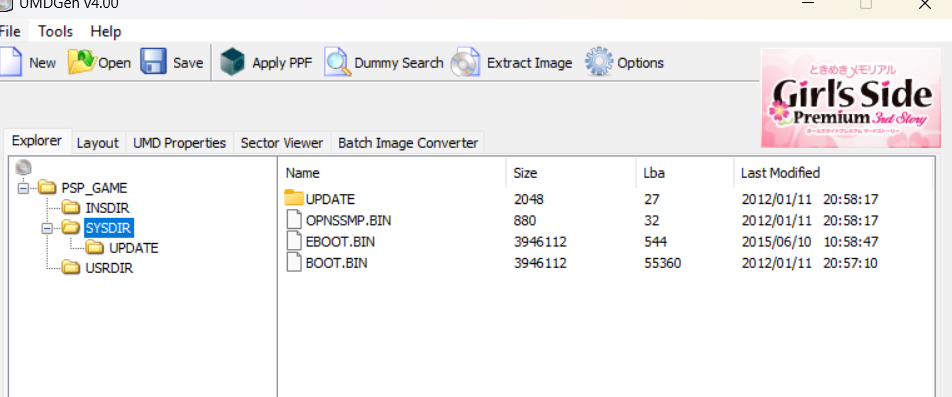
Task: Click the Girl's Side game cover thumbnail
Action: [850, 98]
